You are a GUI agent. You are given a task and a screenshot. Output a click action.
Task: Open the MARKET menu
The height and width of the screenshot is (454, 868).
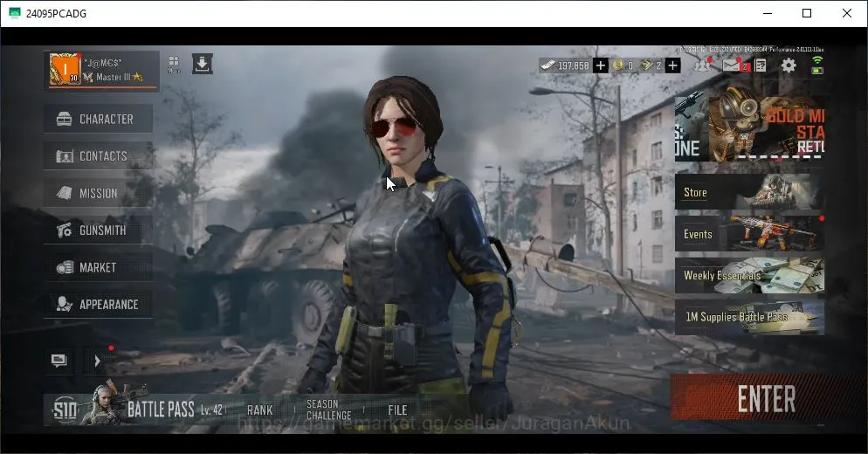(x=98, y=267)
